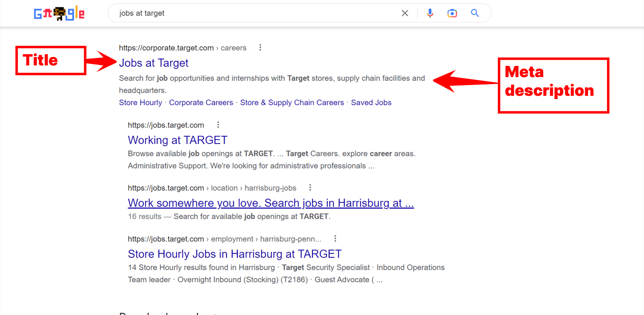Open the Saved Jobs sitelink
The image size is (644, 315).
pos(371,102)
